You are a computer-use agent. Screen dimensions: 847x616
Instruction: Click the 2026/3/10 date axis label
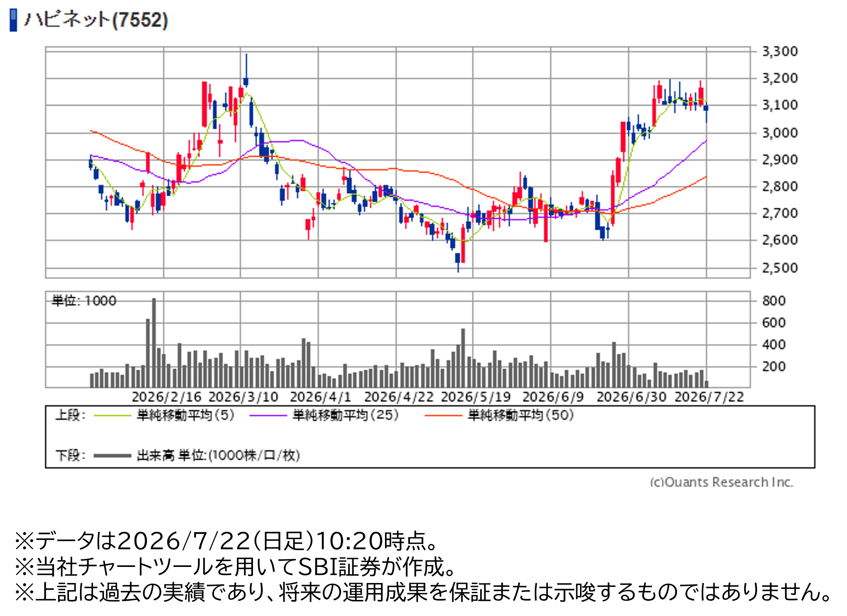[x=243, y=397]
